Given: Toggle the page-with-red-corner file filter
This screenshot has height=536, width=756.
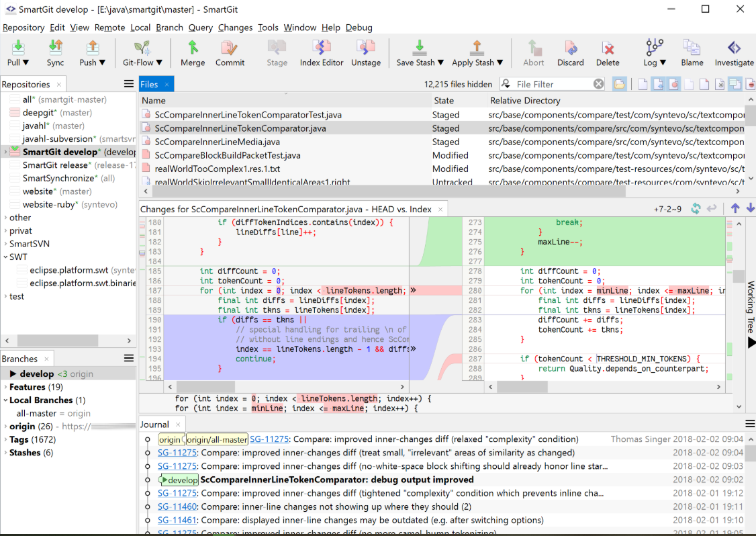Looking at the screenshot, I should pyautogui.click(x=704, y=84).
